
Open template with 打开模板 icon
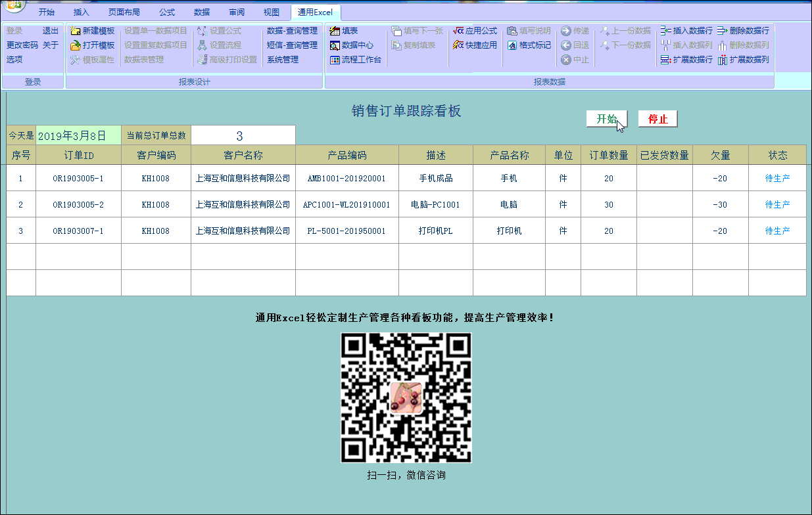76,45
